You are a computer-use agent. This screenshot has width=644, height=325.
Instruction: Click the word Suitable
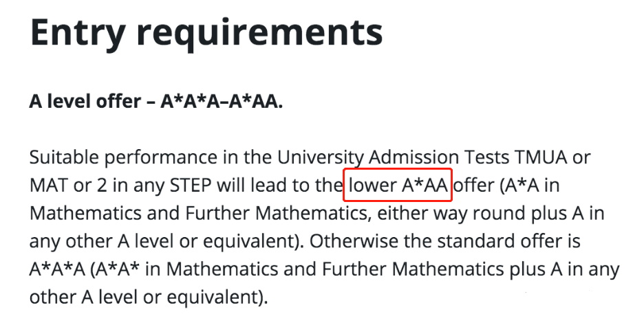[x=65, y=157]
